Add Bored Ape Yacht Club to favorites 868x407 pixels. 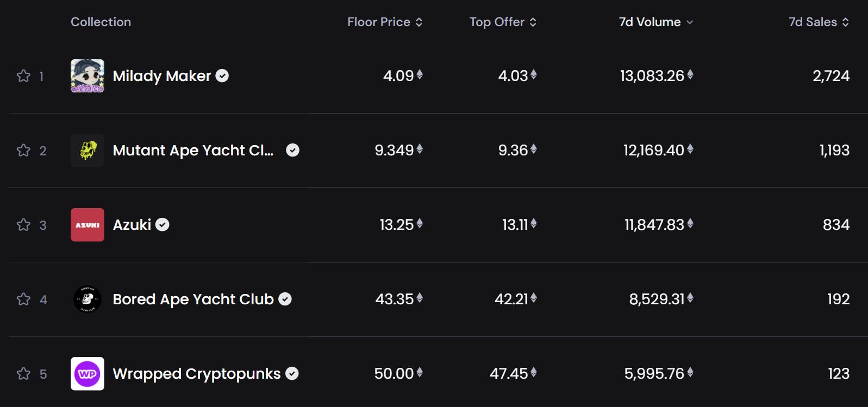point(23,299)
